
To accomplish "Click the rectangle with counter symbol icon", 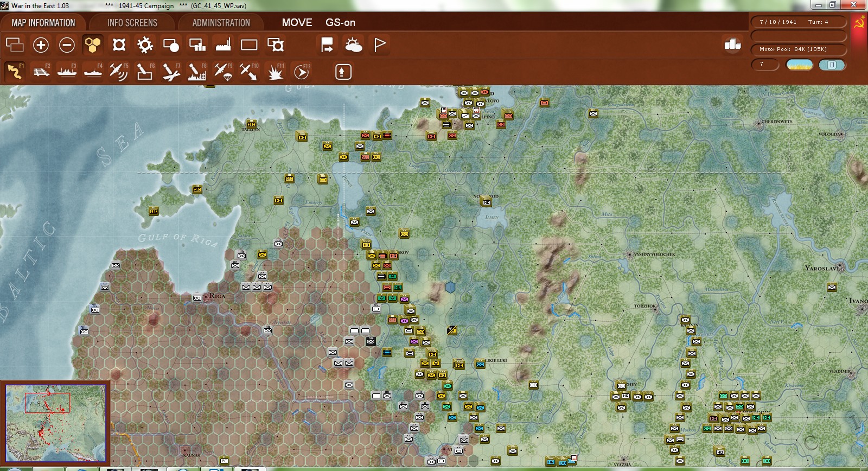I will tap(276, 45).
